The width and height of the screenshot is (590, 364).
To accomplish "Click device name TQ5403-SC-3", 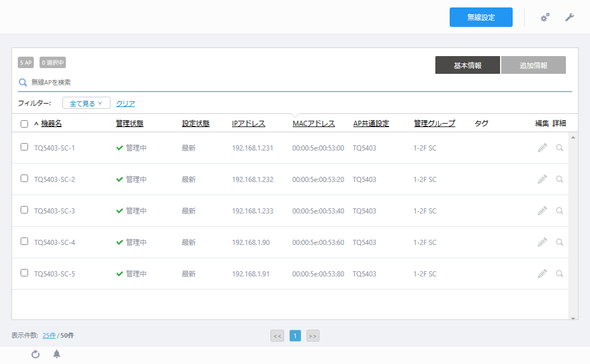I will coord(54,211).
